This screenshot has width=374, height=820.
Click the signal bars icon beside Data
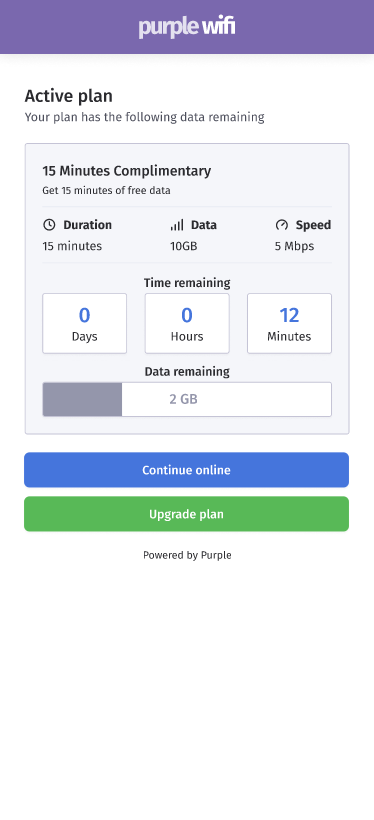point(177,225)
